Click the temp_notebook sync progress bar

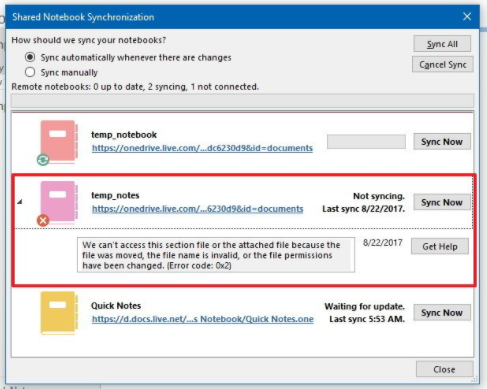coord(366,142)
